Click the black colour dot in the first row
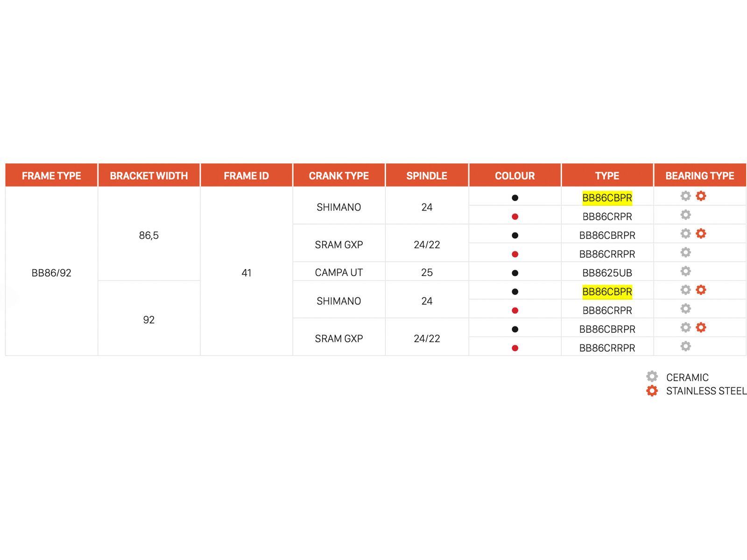The height and width of the screenshot is (560, 747). 515,198
